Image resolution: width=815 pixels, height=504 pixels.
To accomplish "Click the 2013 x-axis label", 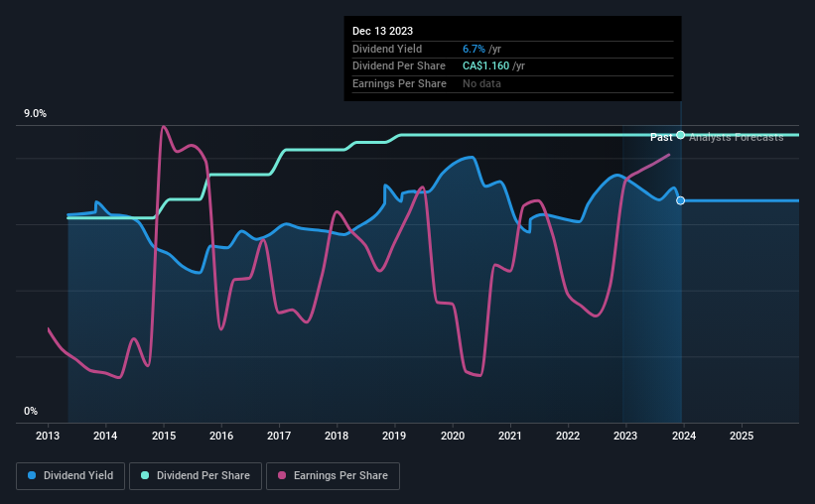I will [x=48, y=436].
